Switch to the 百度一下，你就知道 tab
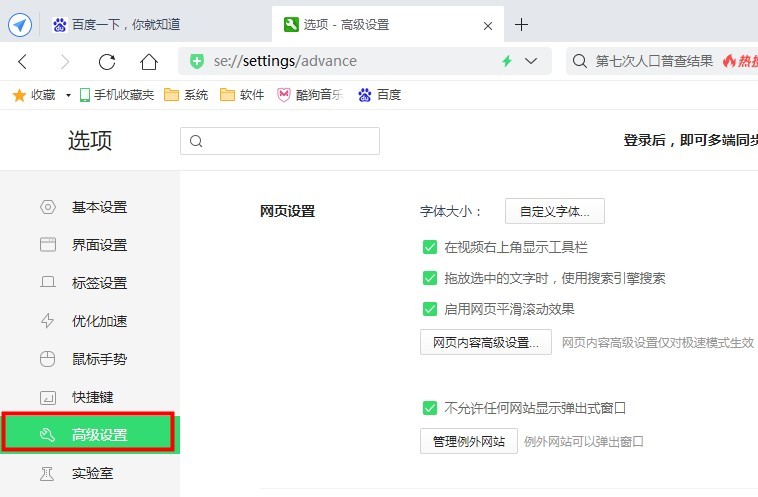The height and width of the screenshot is (497, 758). 116,24
